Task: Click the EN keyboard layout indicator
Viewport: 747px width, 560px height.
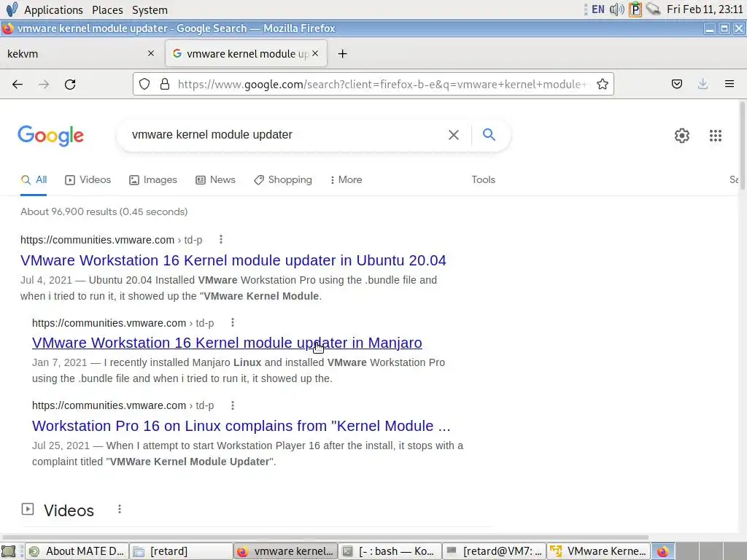Action: (598, 9)
